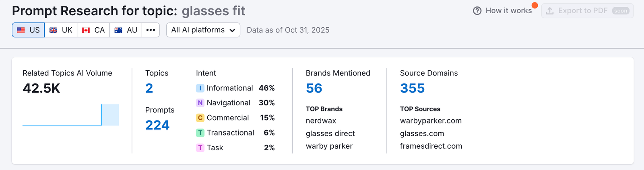Click the highlighted AI Volume chart bar
The width and height of the screenshot is (644, 170).
[x=110, y=115]
